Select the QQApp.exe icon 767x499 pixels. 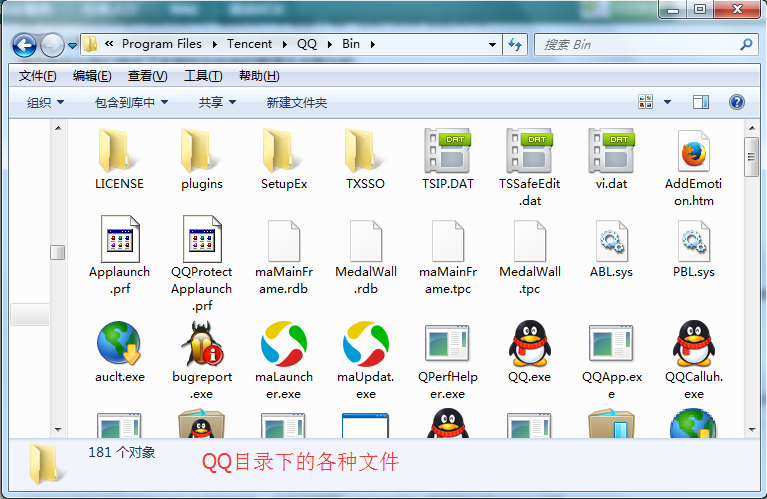click(x=611, y=343)
